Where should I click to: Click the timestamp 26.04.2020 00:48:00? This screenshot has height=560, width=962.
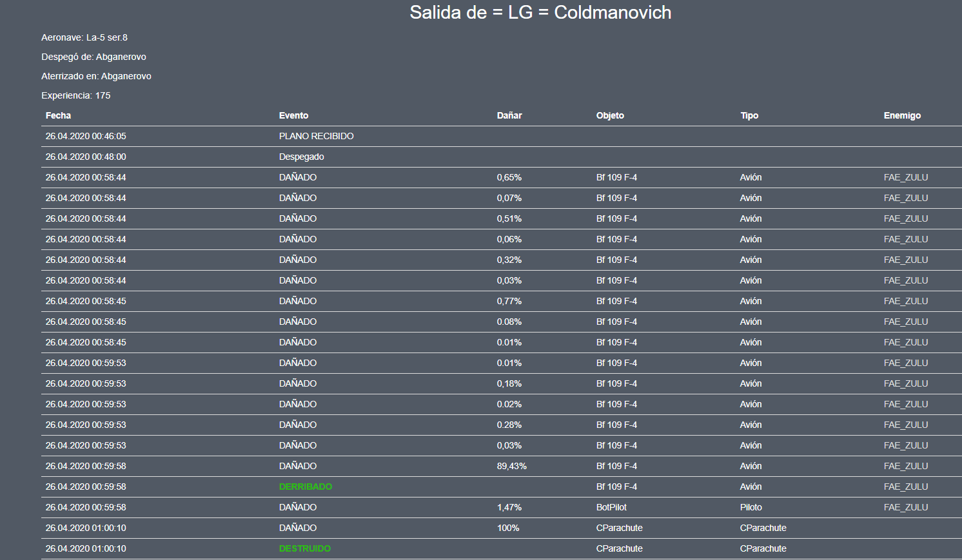tap(86, 157)
